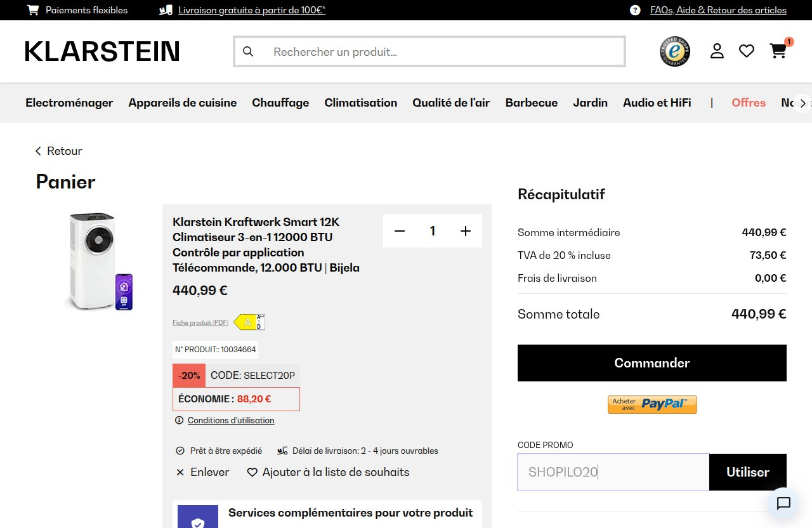Click the air conditioner product thumbnail
Viewport: 812px width, 528px height.
[100, 261]
